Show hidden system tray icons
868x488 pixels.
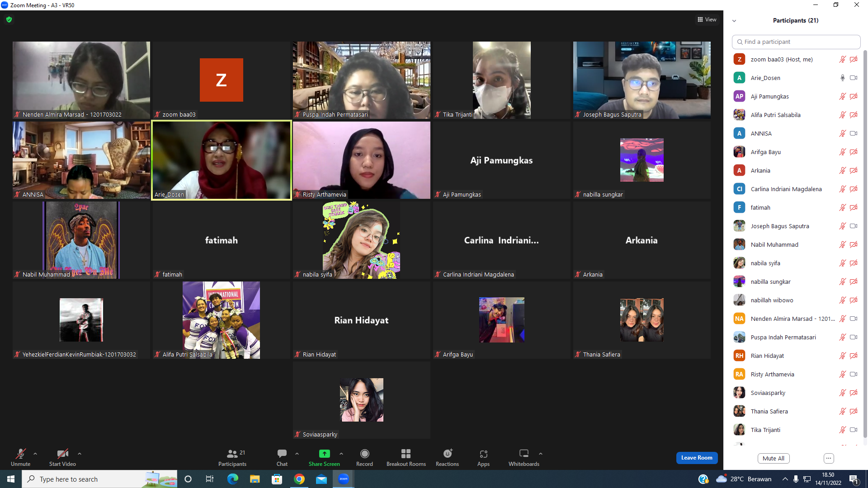pos(785,479)
